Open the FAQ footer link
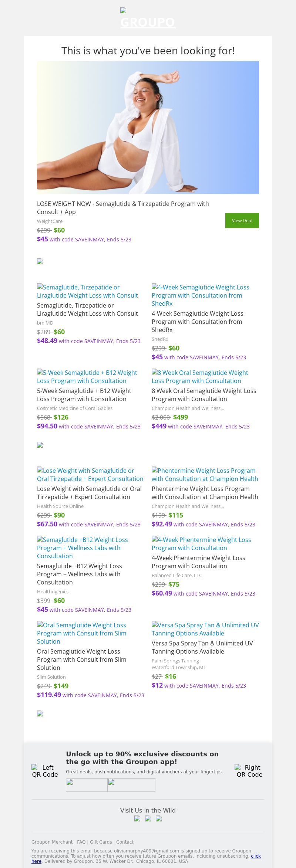This screenshot has width=296, height=868. [x=81, y=842]
